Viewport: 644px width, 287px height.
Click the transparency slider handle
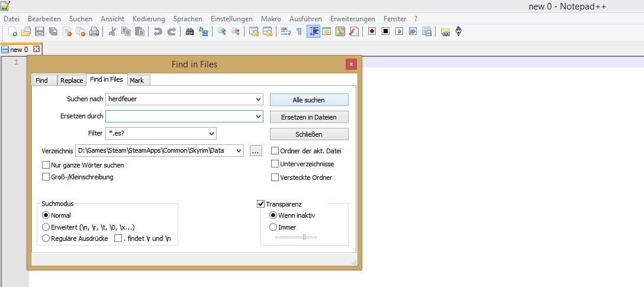pos(304,237)
